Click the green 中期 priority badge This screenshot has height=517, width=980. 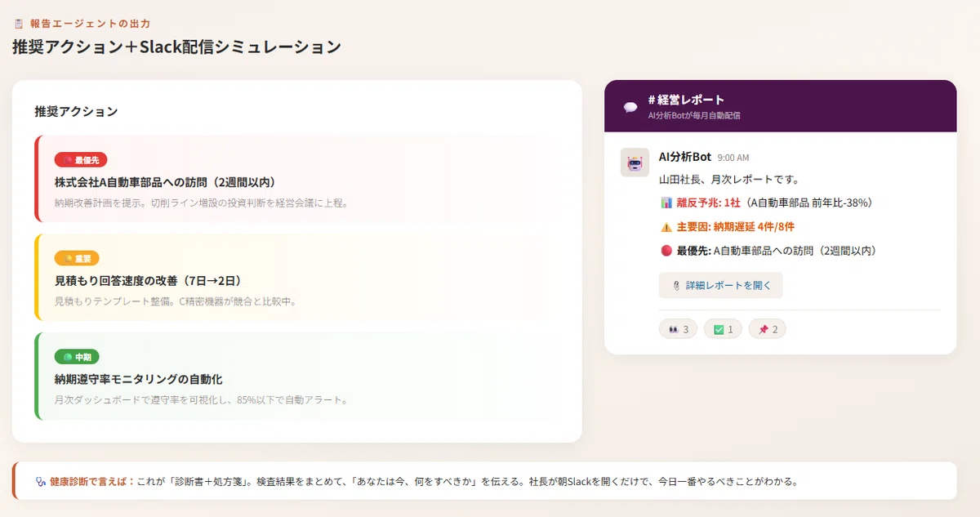coord(77,357)
